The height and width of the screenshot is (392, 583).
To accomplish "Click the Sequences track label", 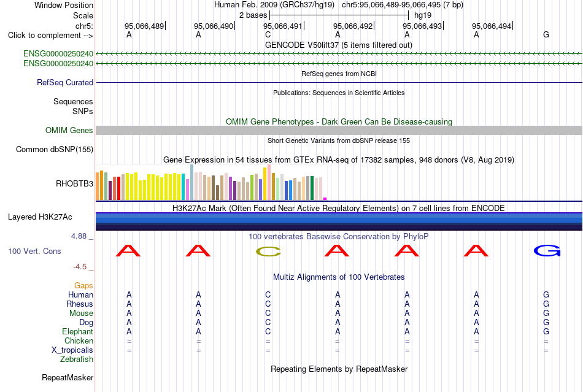I will (73, 101).
